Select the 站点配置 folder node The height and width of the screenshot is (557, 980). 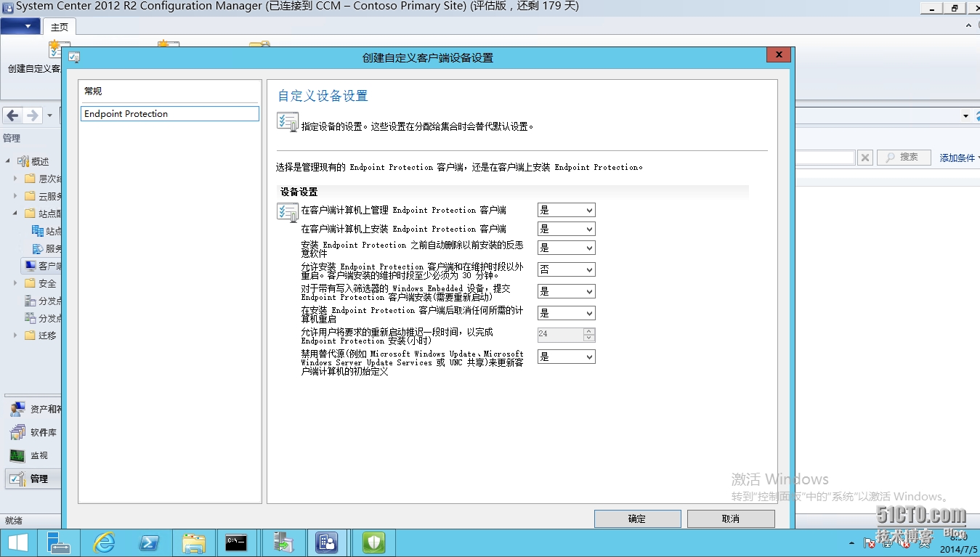click(x=44, y=214)
